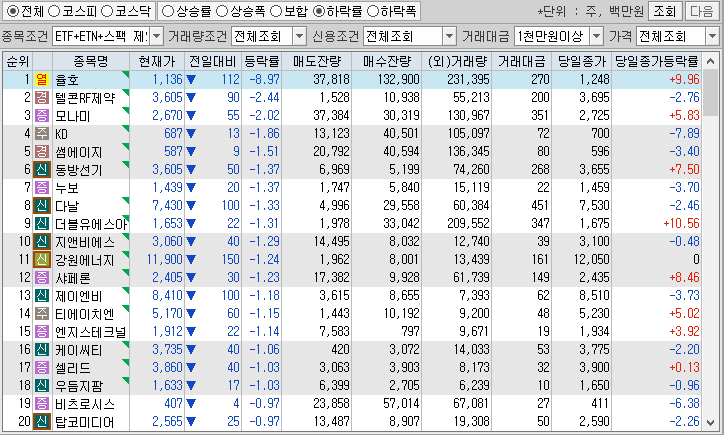Click the 신 badge icon for 지앤비에스
Viewport: 724px width, 435px height.
pyautogui.click(x=42, y=242)
